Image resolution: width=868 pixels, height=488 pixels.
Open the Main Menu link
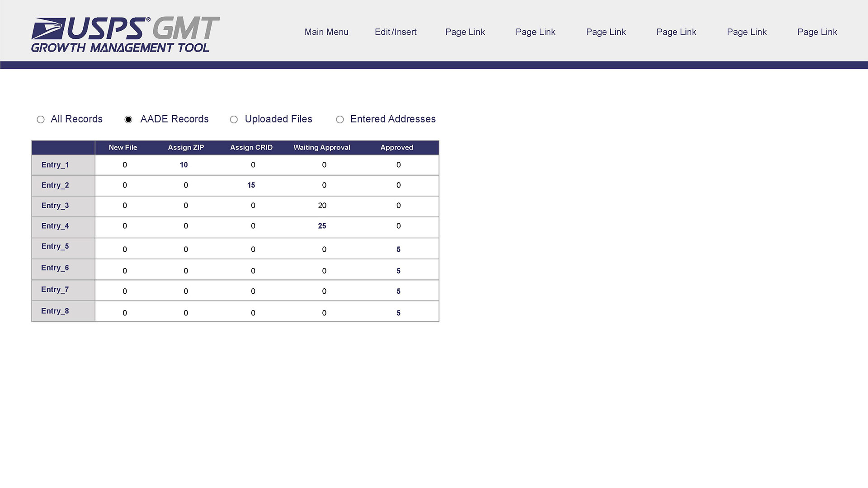click(x=326, y=32)
